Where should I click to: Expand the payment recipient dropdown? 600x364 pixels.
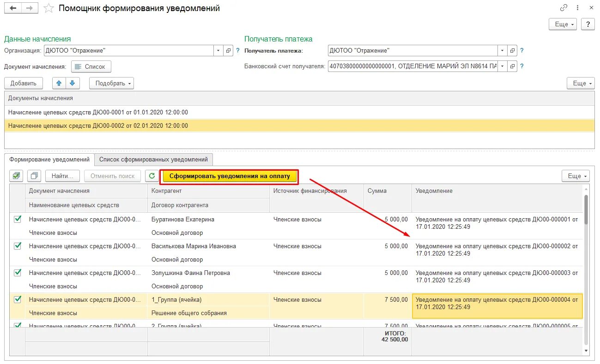point(502,51)
